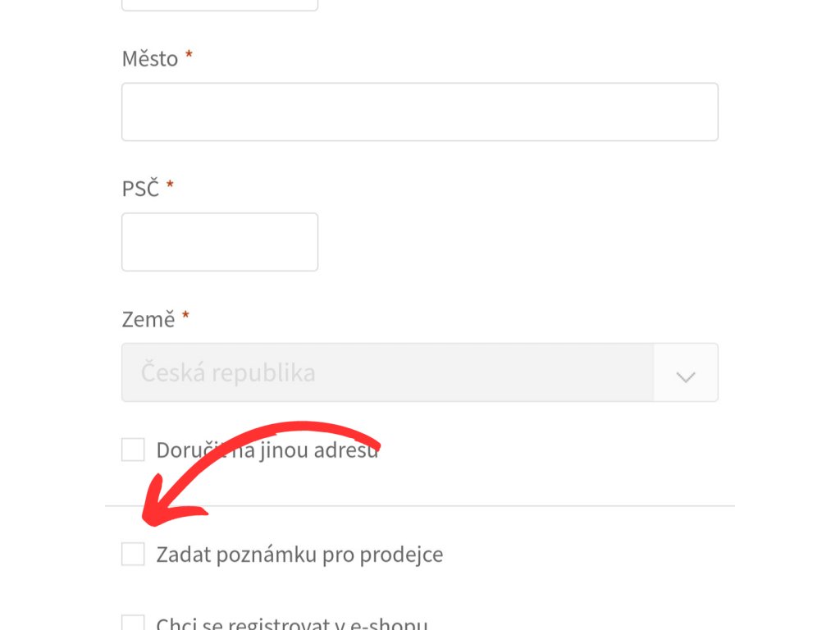The height and width of the screenshot is (630, 840).
Task: Click the required asterisk next to Město
Action: click(189, 57)
